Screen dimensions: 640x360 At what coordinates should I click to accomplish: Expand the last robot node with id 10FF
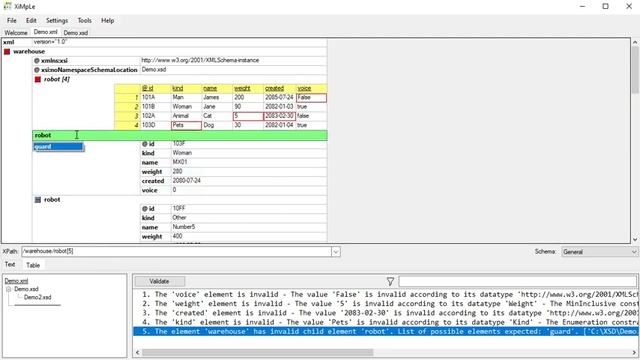tap(38, 200)
